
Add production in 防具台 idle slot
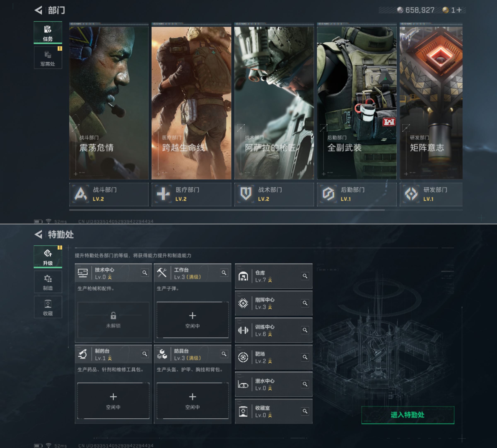(x=193, y=401)
